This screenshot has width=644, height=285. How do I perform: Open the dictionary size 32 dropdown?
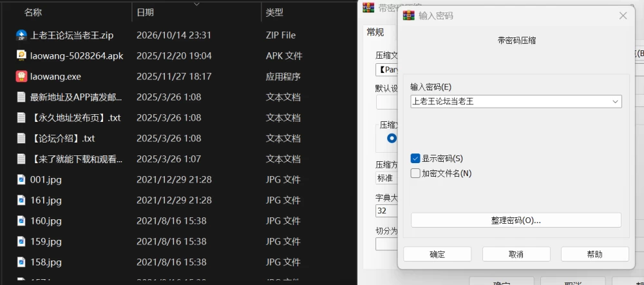coord(386,211)
